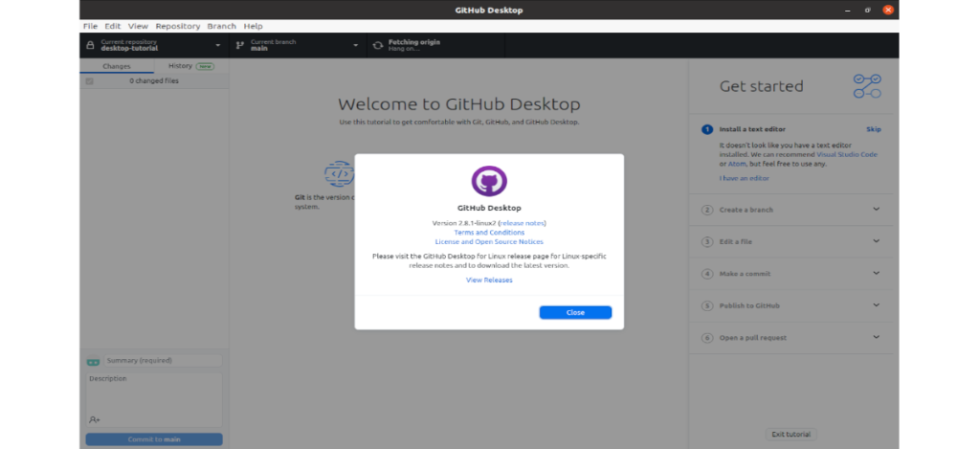
Task: Expand the Make a commit step
Action: pyautogui.click(x=876, y=273)
